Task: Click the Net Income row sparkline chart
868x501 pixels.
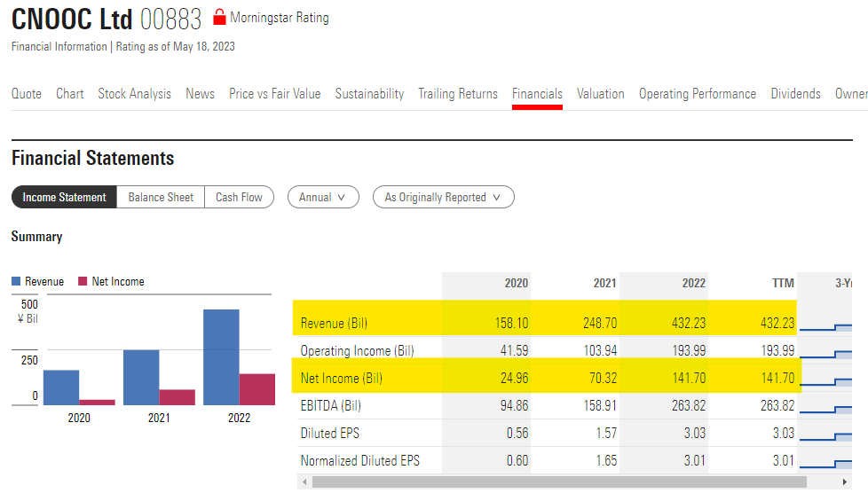Action: point(825,381)
